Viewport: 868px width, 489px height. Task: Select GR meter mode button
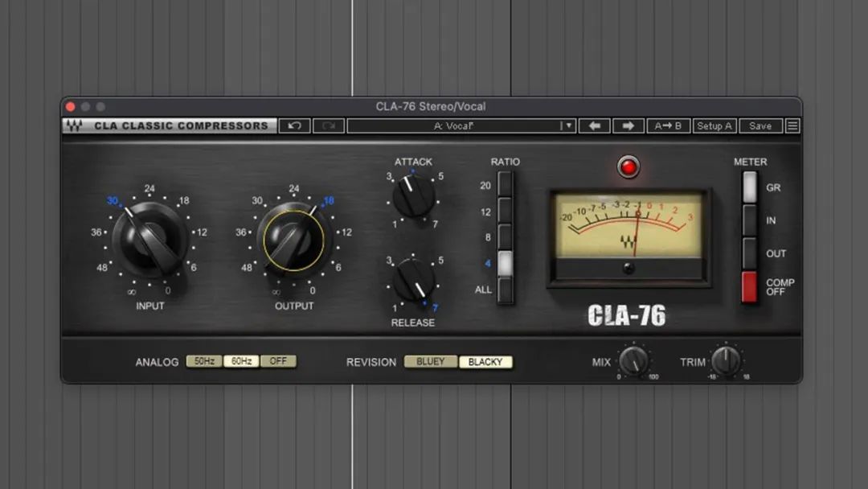tap(750, 187)
